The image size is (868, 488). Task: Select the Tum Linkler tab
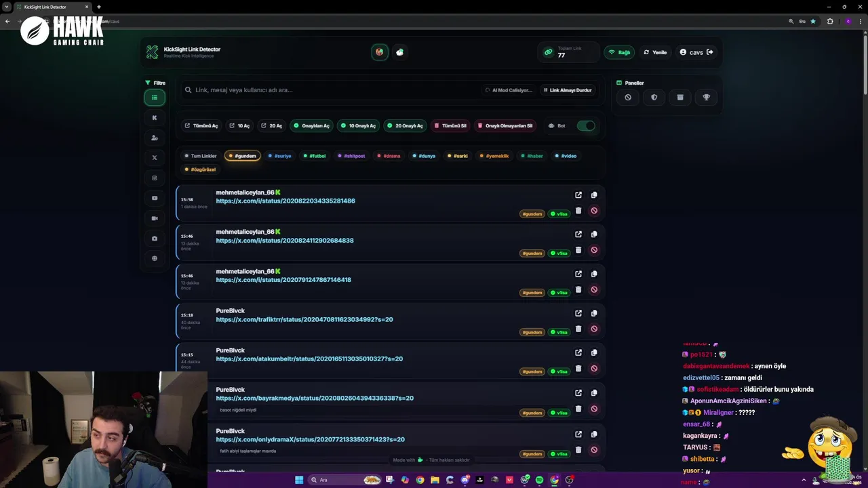pos(201,156)
